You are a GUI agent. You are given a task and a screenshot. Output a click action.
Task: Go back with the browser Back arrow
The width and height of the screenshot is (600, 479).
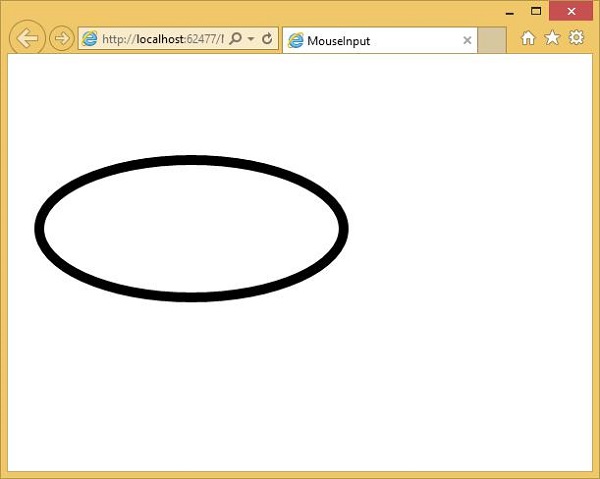27,38
